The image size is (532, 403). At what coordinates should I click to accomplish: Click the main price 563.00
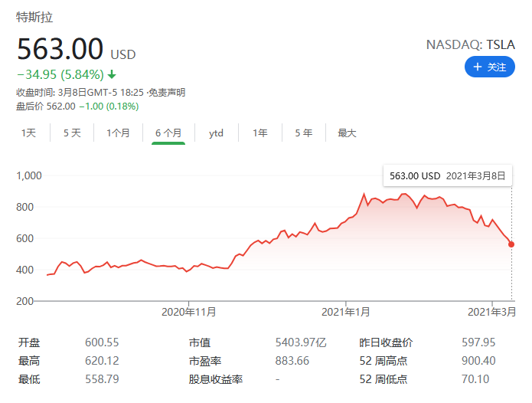pyautogui.click(x=60, y=49)
